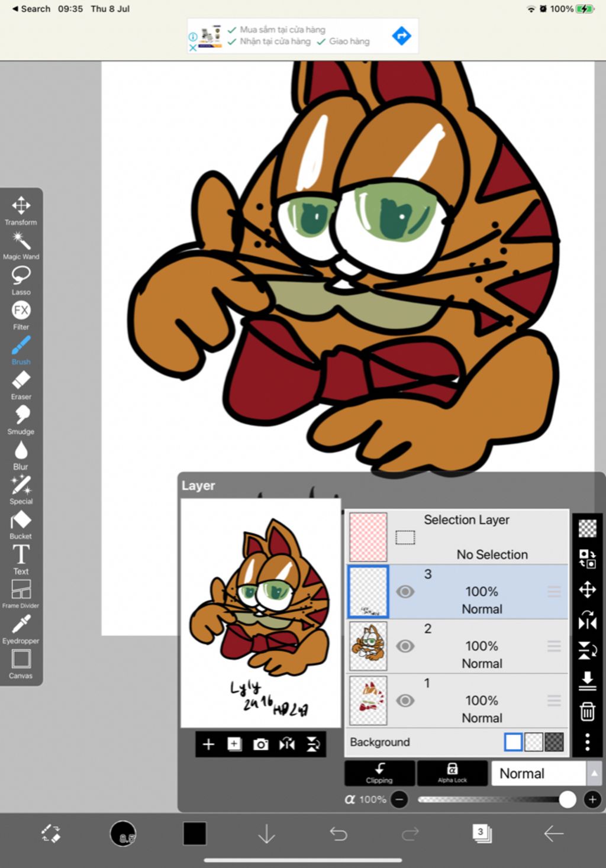Open the Canvas tool
Viewport: 606px width, 868px height.
pos(21,664)
